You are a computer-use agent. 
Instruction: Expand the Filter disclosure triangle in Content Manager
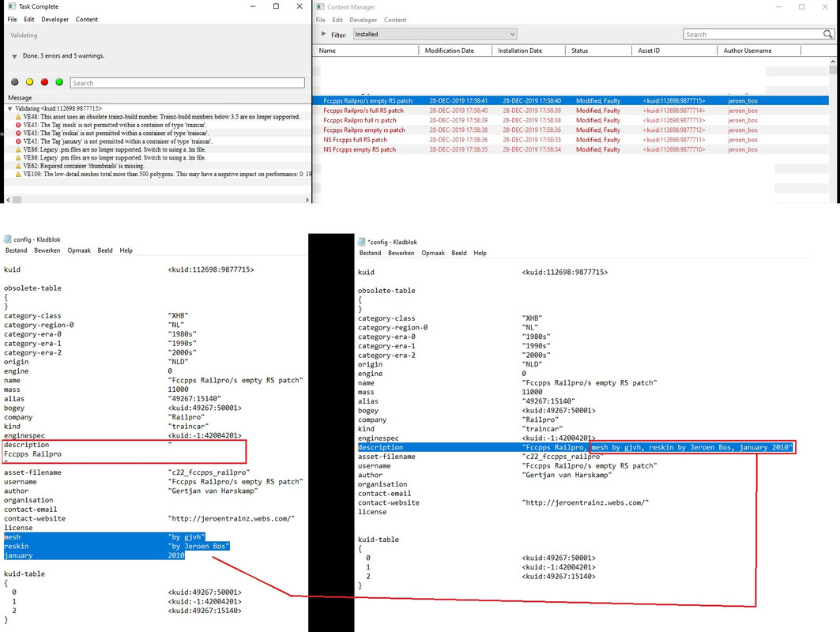[323, 34]
